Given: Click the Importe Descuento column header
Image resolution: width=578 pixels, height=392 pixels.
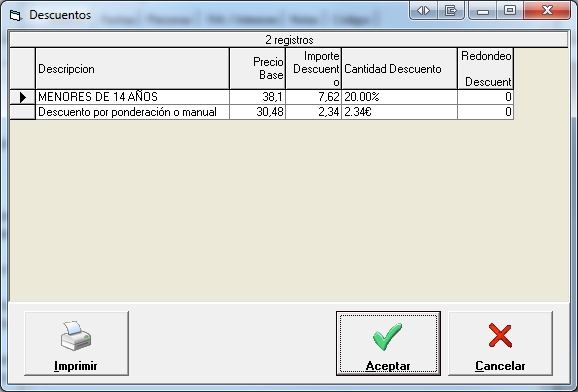Looking at the screenshot, I should coord(313,69).
